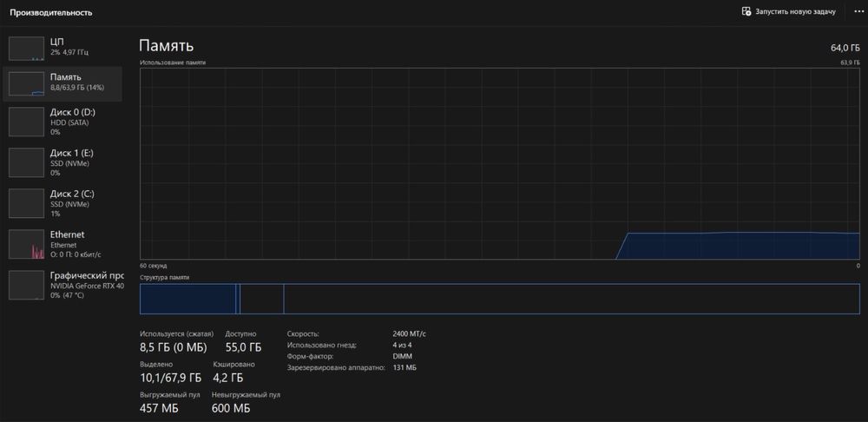This screenshot has width=868, height=422.
Task: Open the NVIDIA GeForce RTX entry
Action: (x=62, y=285)
